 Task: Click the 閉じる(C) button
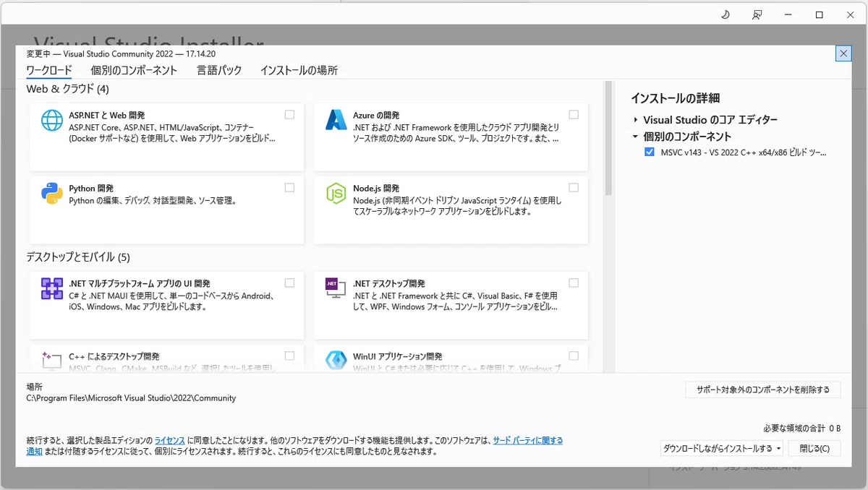click(814, 449)
